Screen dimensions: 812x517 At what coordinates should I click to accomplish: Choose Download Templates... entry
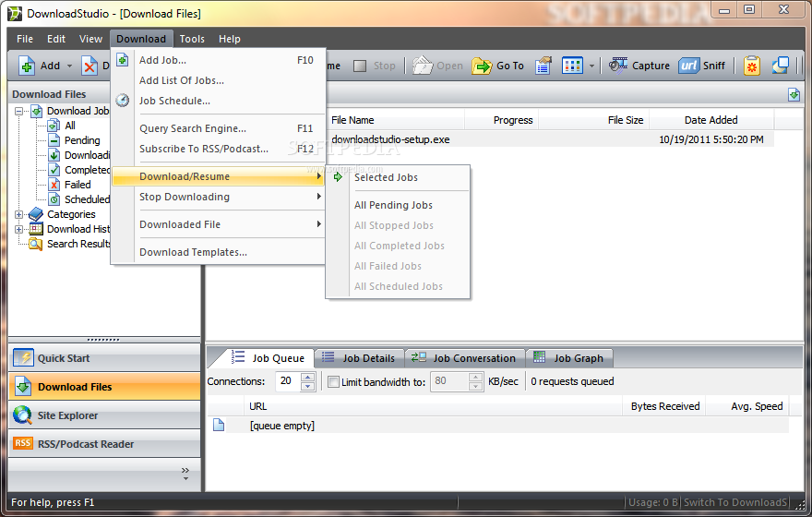(x=219, y=252)
